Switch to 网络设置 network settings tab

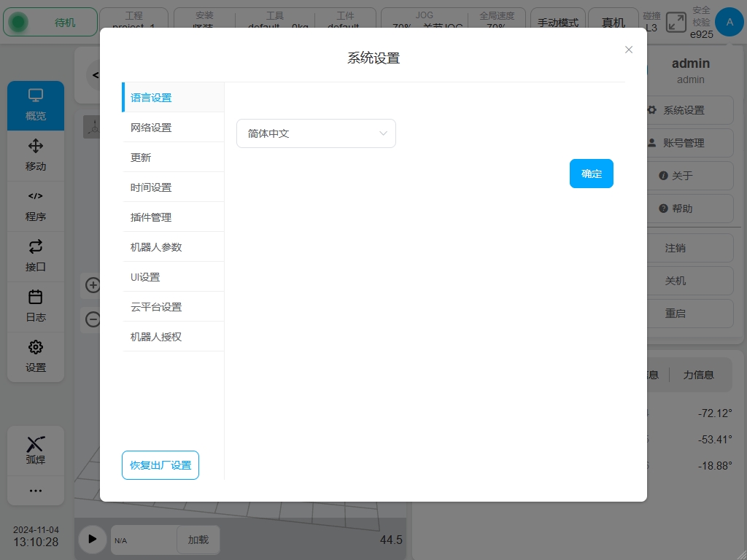pyautogui.click(x=151, y=128)
